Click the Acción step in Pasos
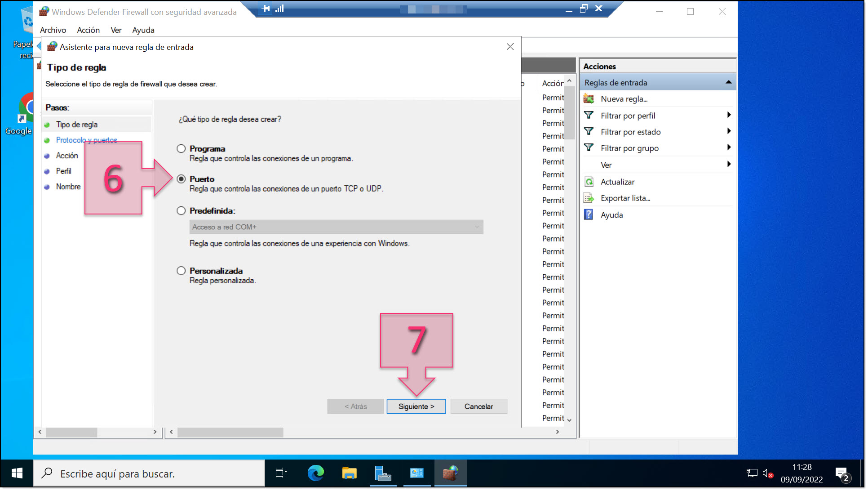 tap(67, 156)
